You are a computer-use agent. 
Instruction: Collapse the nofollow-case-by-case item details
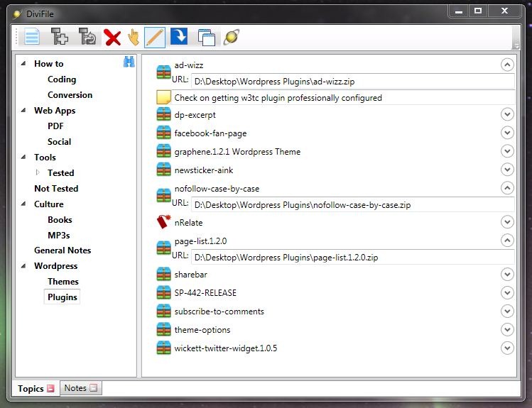pos(507,188)
